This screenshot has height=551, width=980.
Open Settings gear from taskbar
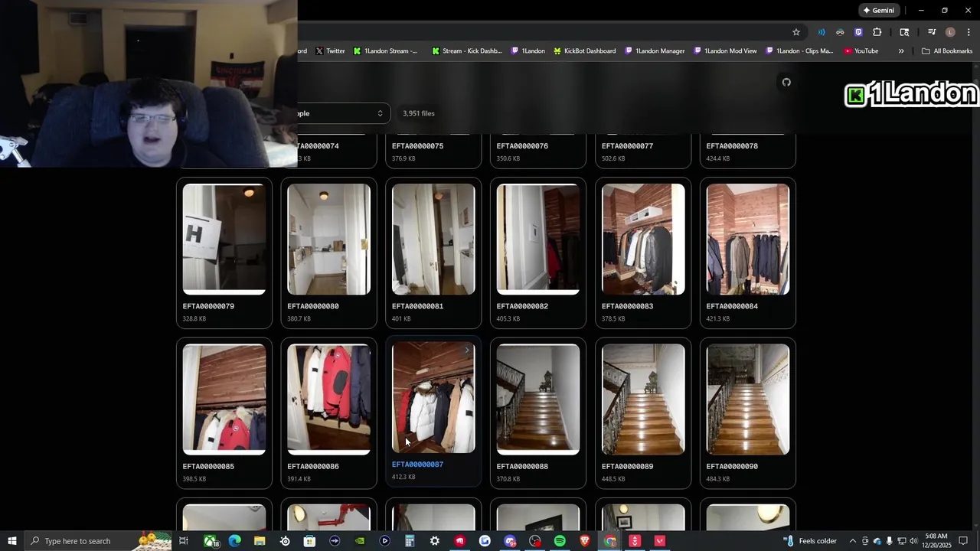435,541
